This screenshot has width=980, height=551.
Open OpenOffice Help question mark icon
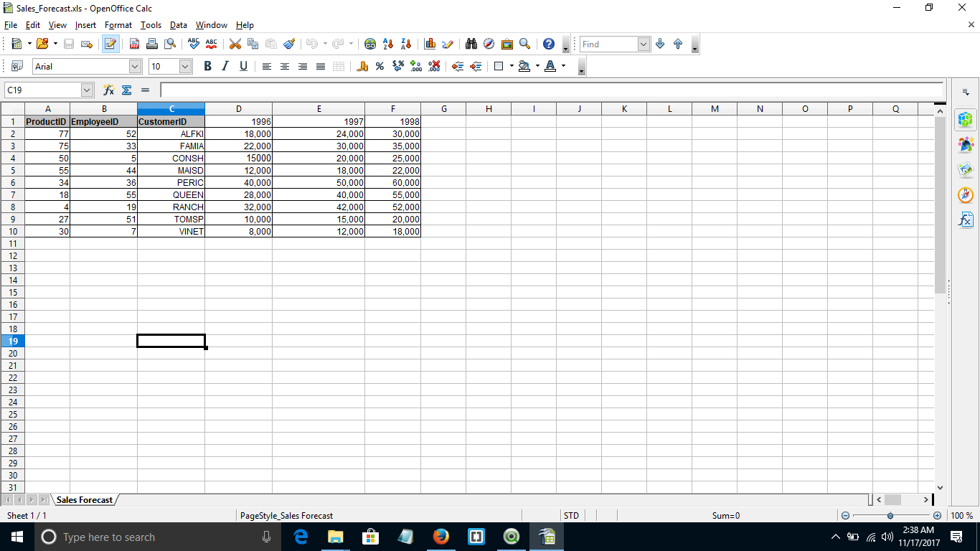(x=549, y=44)
